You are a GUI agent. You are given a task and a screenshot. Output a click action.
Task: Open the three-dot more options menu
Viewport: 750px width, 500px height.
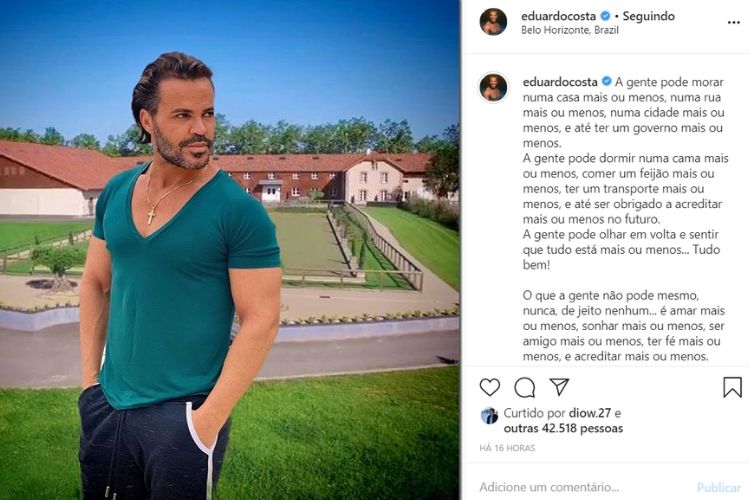click(x=734, y=22)
